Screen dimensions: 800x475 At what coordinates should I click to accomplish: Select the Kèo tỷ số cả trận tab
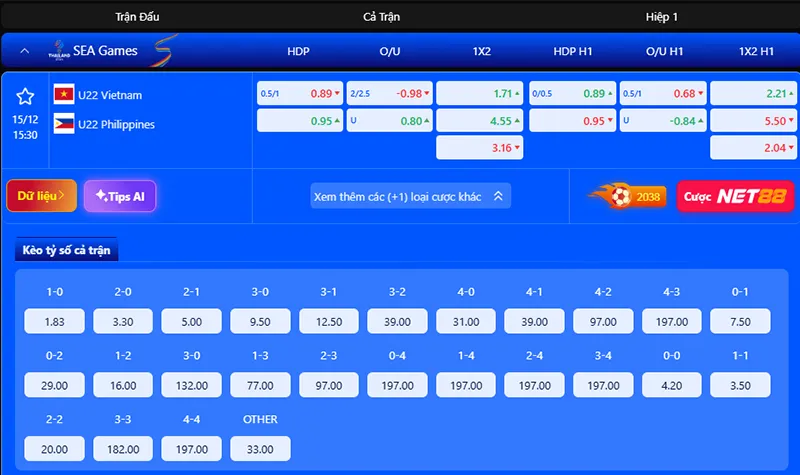(67, 249)
